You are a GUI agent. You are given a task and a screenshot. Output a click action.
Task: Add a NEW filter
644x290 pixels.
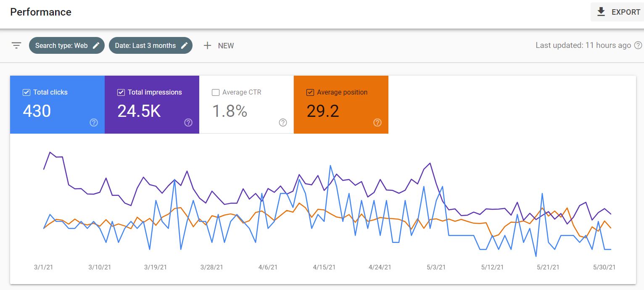[x=219, y=45]
